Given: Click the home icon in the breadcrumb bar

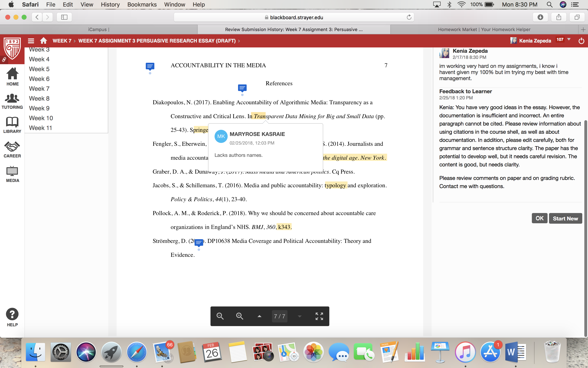Looking at the screenshot, I should 44,41.
